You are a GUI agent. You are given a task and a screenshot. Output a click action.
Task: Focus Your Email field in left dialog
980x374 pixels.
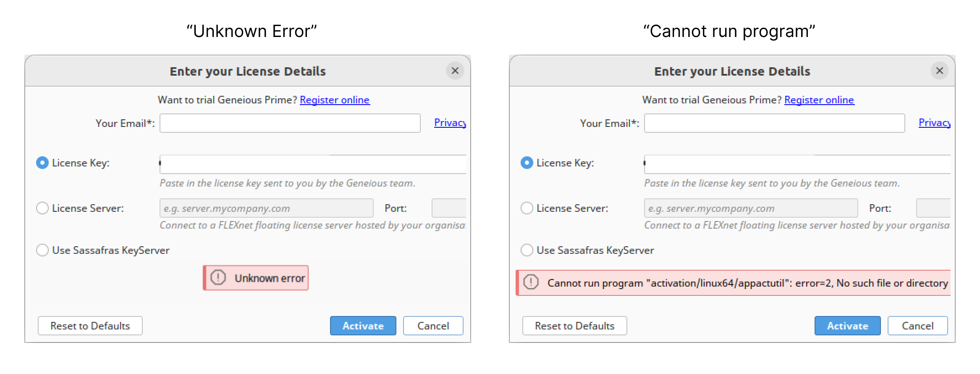[x=290, y=123]
